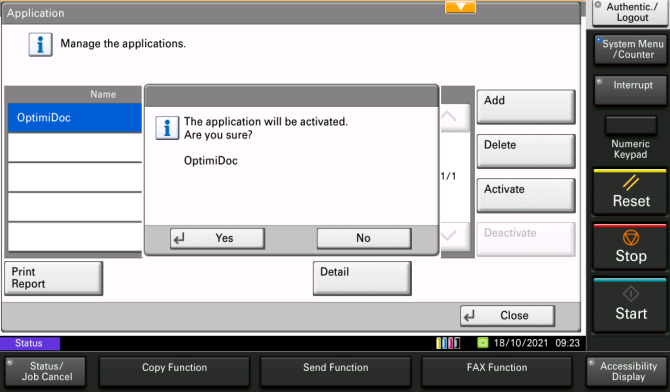Switch to Send Function
Viewport: 670px width, 392px height.
click(335, 371)
